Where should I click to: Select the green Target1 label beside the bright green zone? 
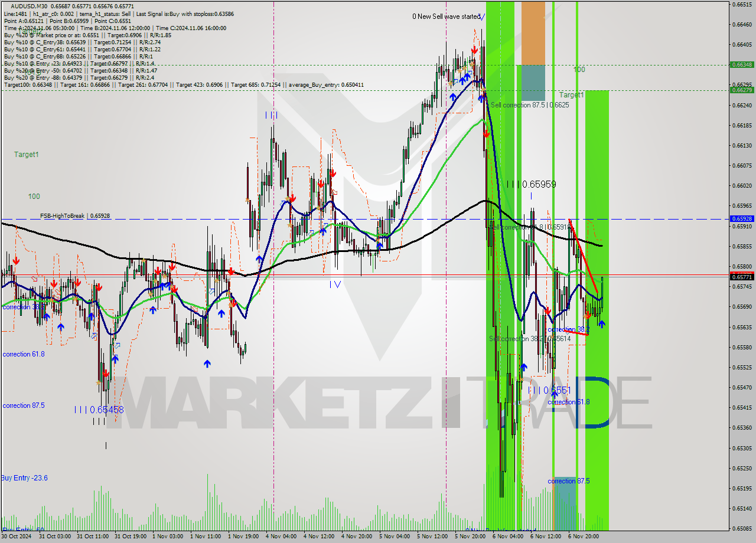572,94
